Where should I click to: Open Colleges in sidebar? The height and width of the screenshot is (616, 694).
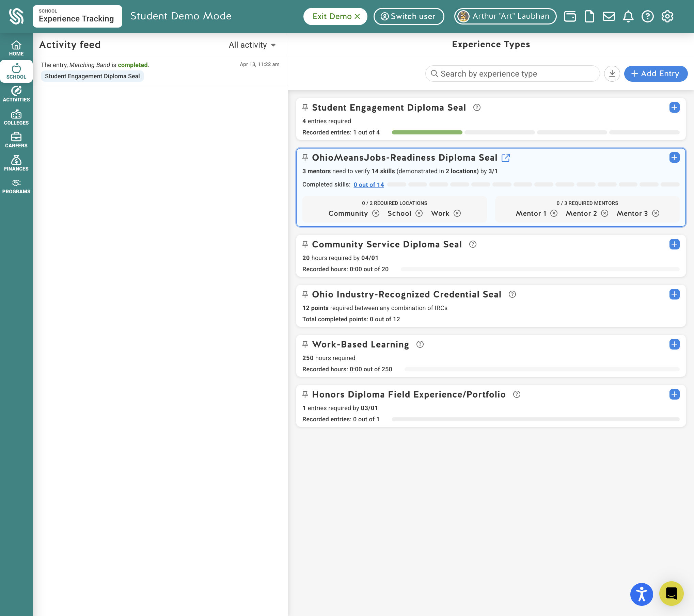(16, 117)
